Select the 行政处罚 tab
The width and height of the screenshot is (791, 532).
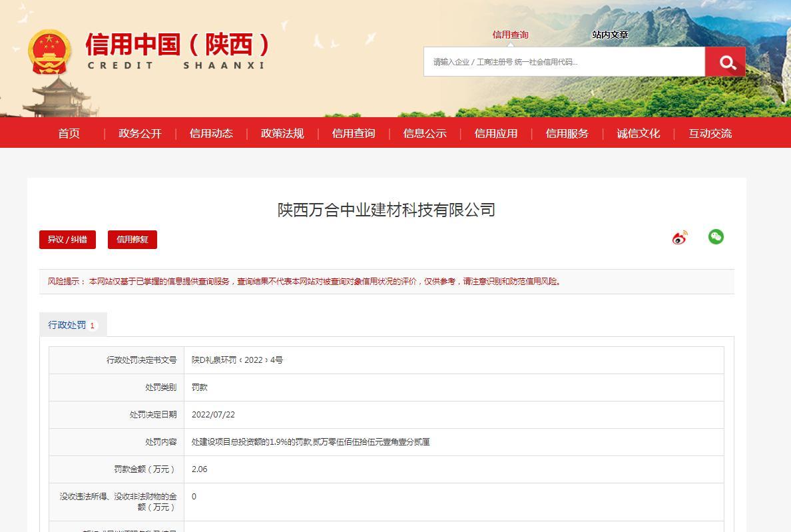73,325
